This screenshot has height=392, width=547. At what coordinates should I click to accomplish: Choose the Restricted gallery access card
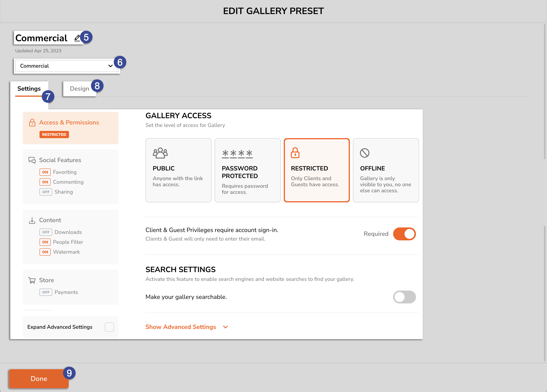coord(317,170)
